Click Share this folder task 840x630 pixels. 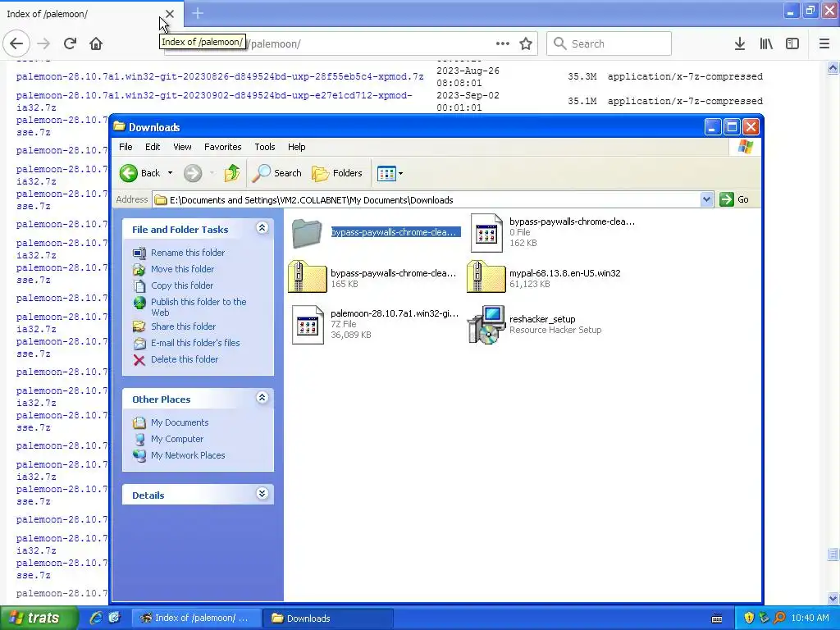[183, 326]
